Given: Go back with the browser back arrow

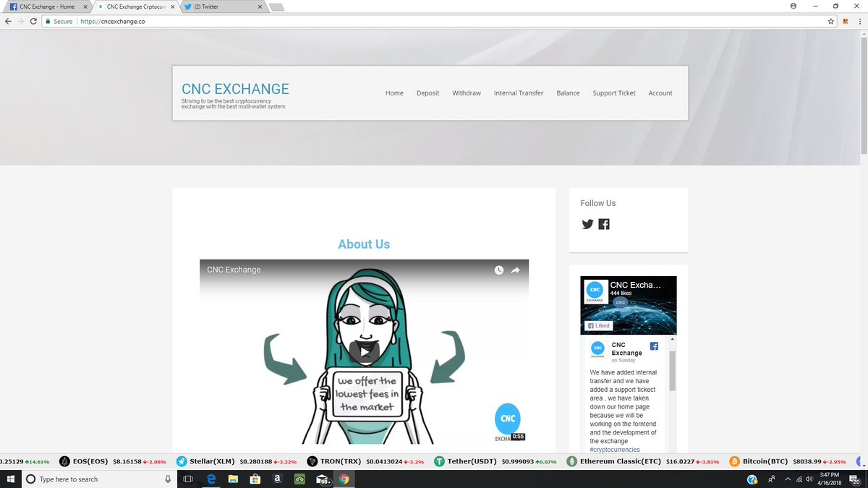Looking at the screenshot, I should [x=8, y=22].
